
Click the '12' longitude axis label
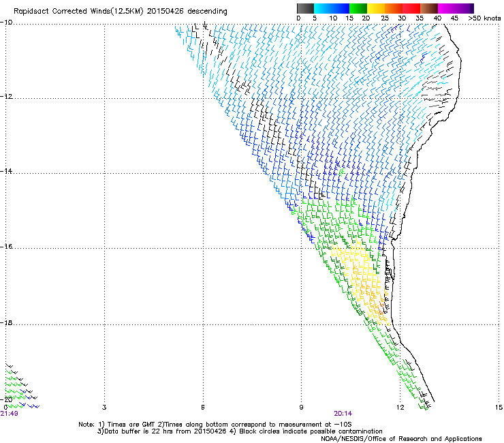[400, 408]
